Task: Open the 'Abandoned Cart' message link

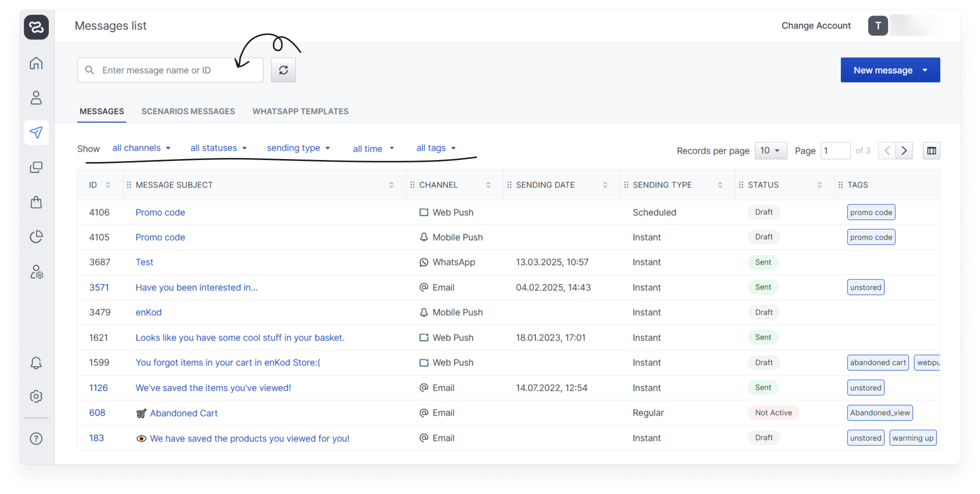Action: [x=183, y=413]
